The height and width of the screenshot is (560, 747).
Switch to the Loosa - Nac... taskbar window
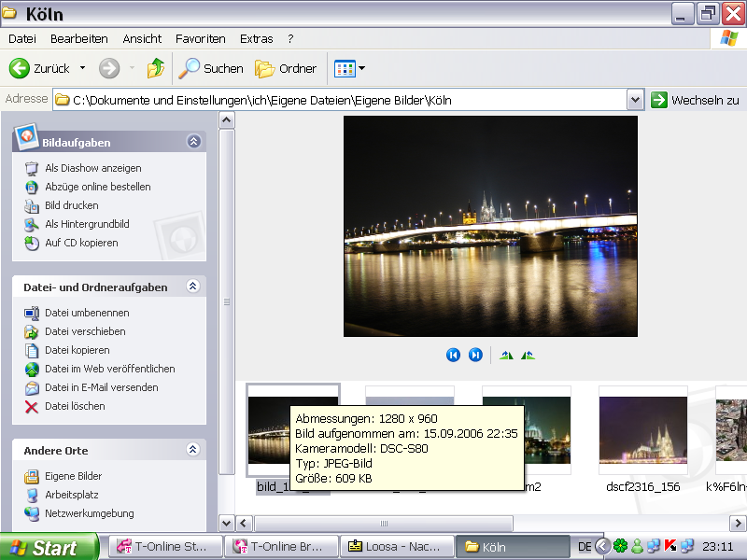click(398, 547)
